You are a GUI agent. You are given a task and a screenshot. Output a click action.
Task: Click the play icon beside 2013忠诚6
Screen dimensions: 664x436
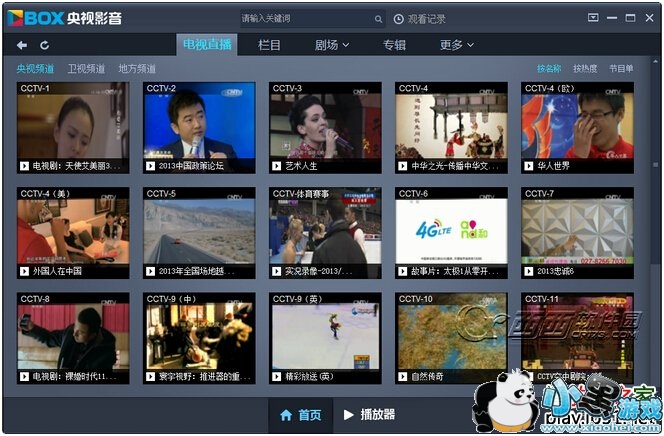tap(529, 271)
